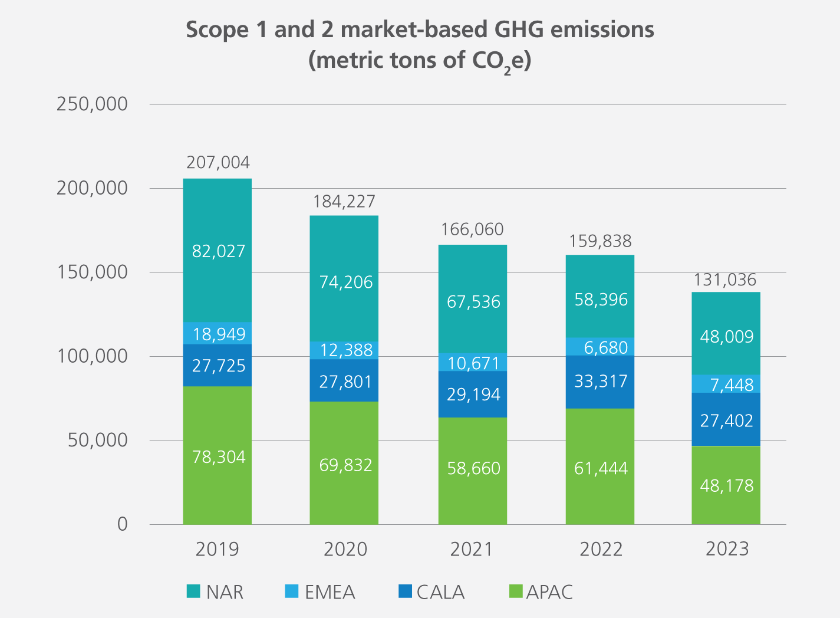Click the 2021 NAR segment 67,536
The width and height of the screenshot is (840, 618).
click(x=473, y=299)
